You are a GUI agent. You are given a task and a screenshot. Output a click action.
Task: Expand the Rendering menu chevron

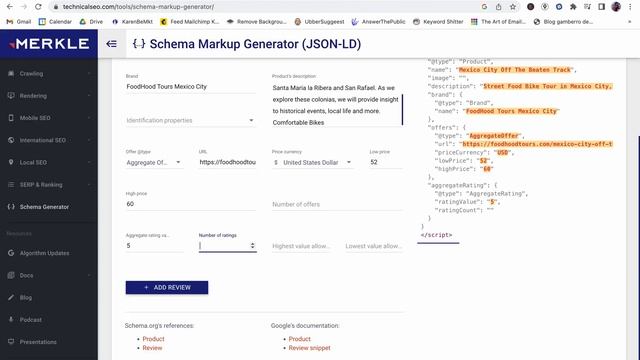point(89,96)
